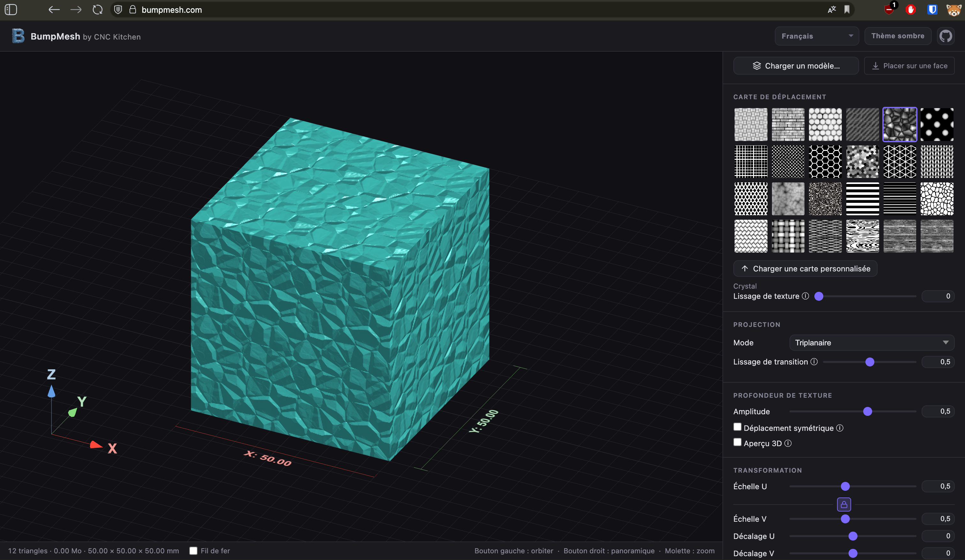Bookmark the page via the bookmark icon
The height and width of the screenshot is (560, 965).
tap(847, 10)
